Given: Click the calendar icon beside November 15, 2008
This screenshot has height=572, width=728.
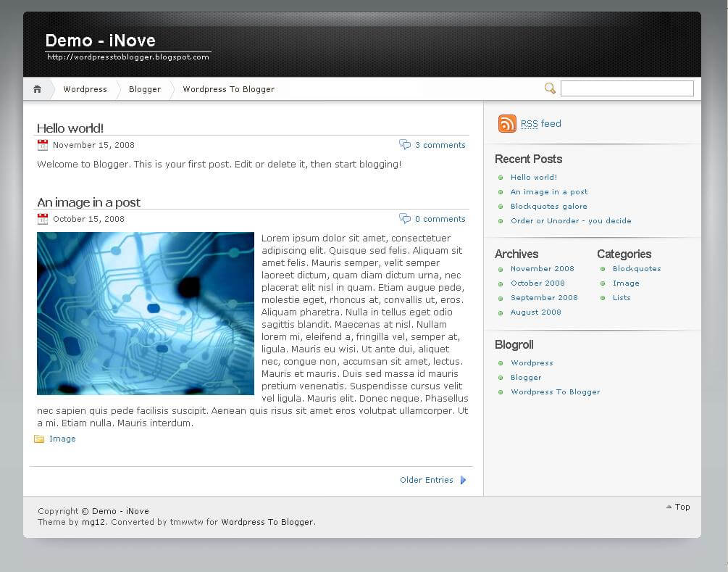Looking at the screenshot, I should click(42, 145).
